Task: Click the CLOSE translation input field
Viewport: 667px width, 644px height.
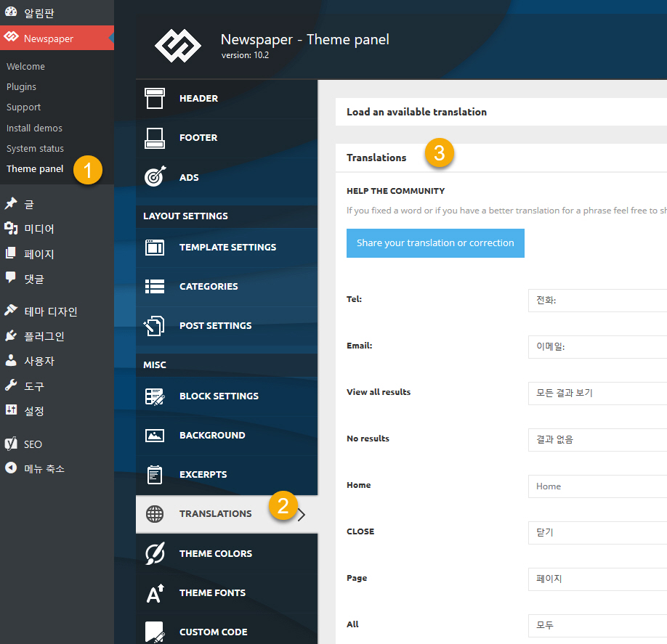Action: coord(597,533)
